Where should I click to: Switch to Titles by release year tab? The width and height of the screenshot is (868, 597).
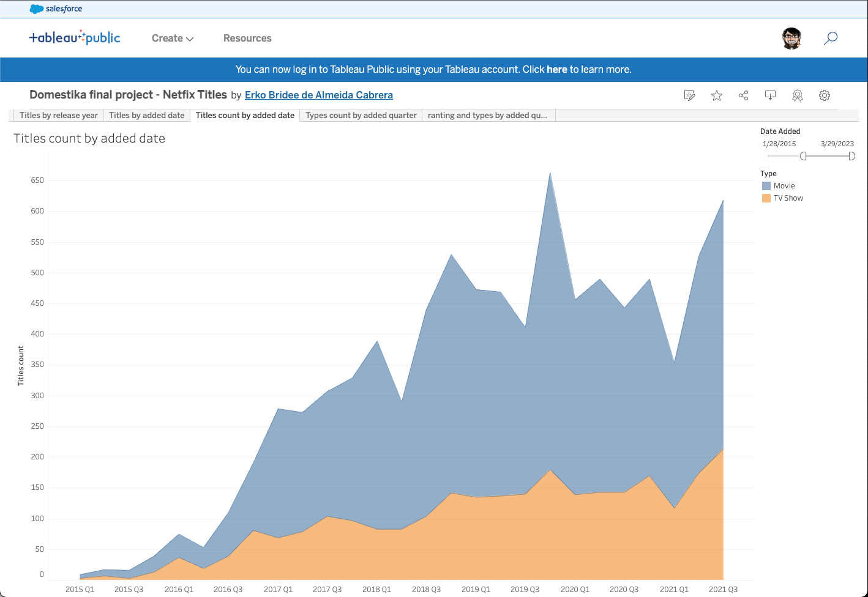[59, 115]
